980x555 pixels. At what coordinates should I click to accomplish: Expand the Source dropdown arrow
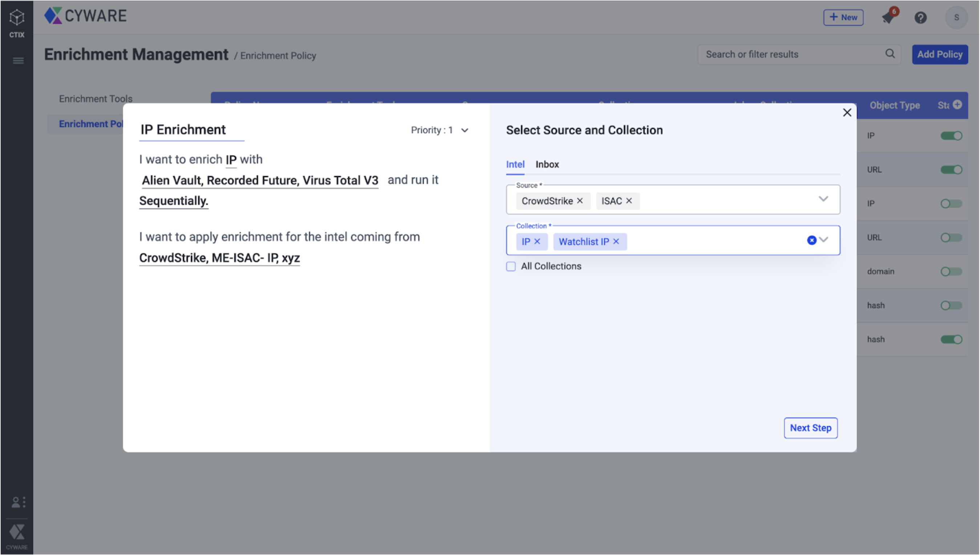[x=823, y=199]
